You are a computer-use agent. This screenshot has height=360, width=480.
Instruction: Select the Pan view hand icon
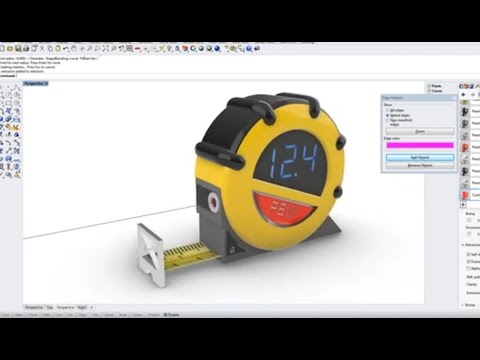(74, 49)
